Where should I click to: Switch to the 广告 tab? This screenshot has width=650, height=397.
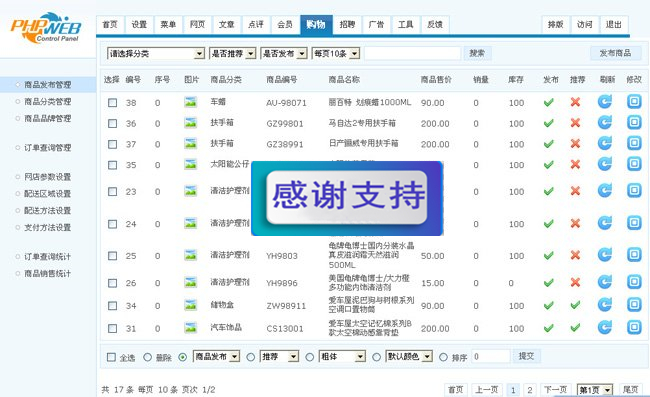point(376,24)
